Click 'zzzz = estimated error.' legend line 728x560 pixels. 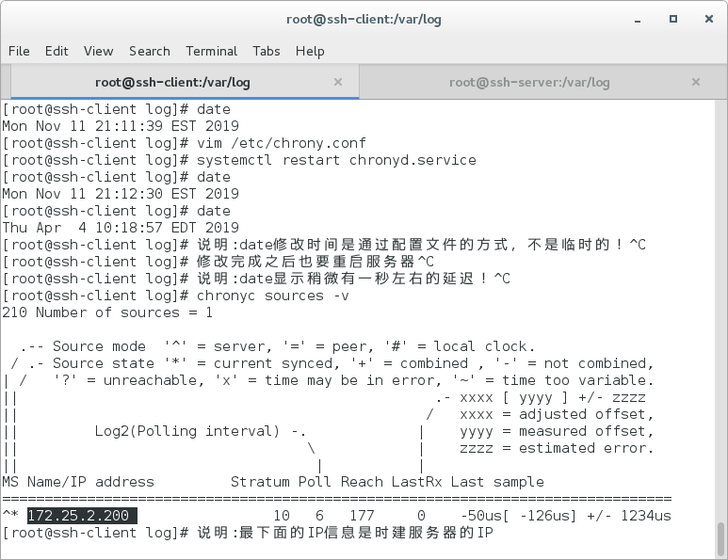tap(557, 448)
